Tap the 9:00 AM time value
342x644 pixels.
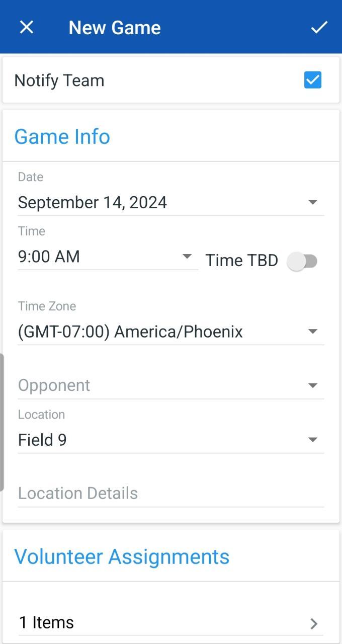coord(49,257)
